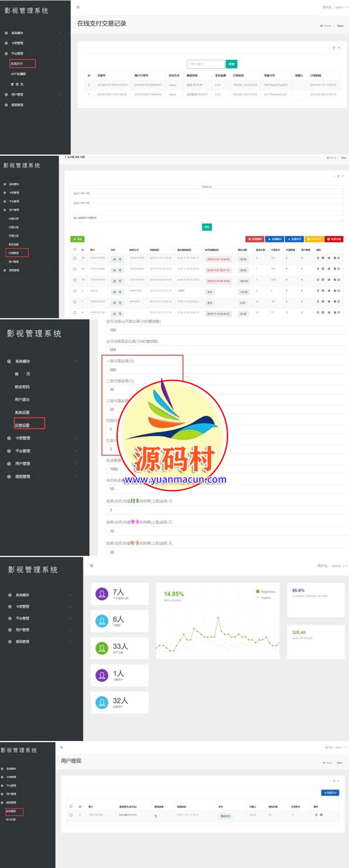Click yellow batch button in agent management toolbar
This screenshot has height=868, width=349.
[314, 239]
